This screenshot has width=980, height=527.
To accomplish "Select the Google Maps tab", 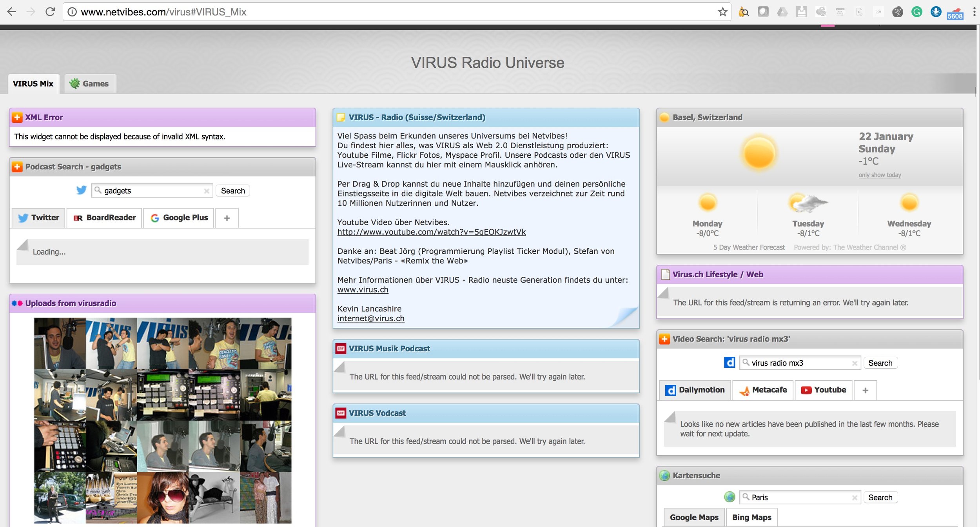I will point(694,518).
